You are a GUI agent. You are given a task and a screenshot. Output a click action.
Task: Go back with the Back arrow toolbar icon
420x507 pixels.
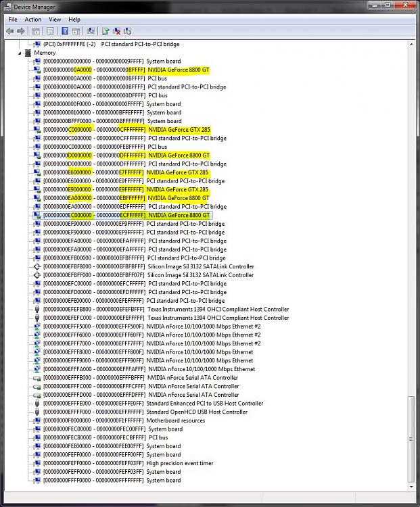(x=10, y=31)
